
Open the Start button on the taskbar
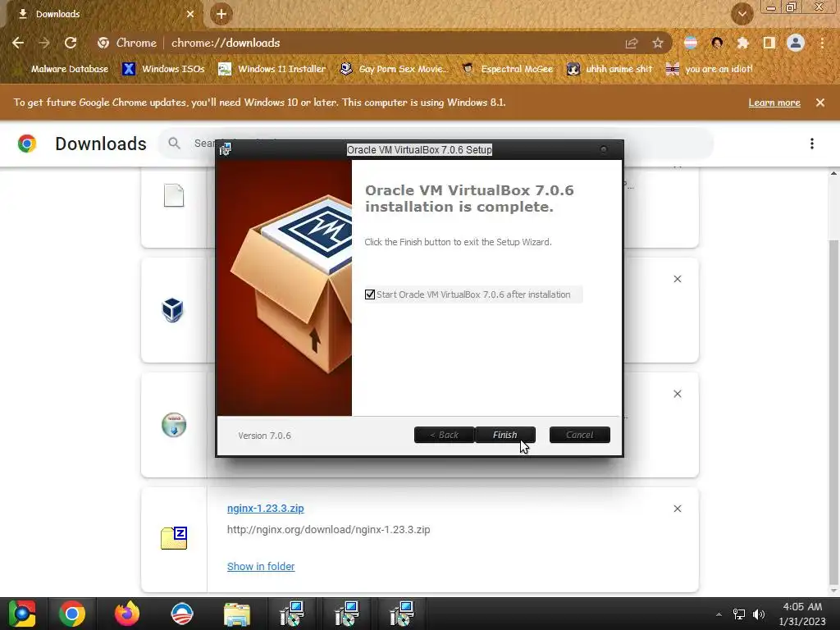click(22, 614)
